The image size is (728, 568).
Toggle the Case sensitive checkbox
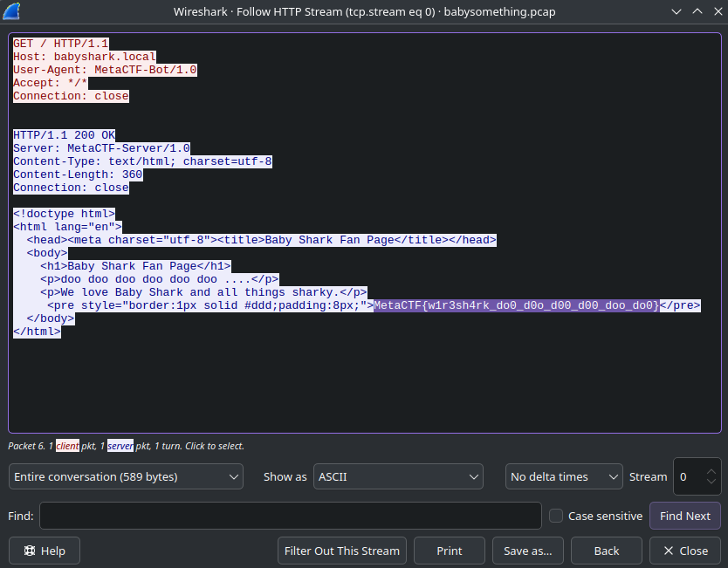[x=556, y=516]
